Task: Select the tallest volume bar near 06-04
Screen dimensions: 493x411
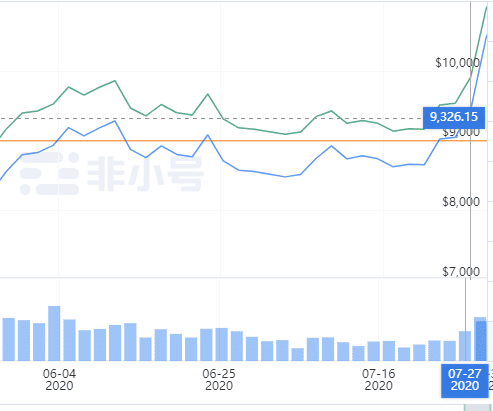Action: point(54,333)
